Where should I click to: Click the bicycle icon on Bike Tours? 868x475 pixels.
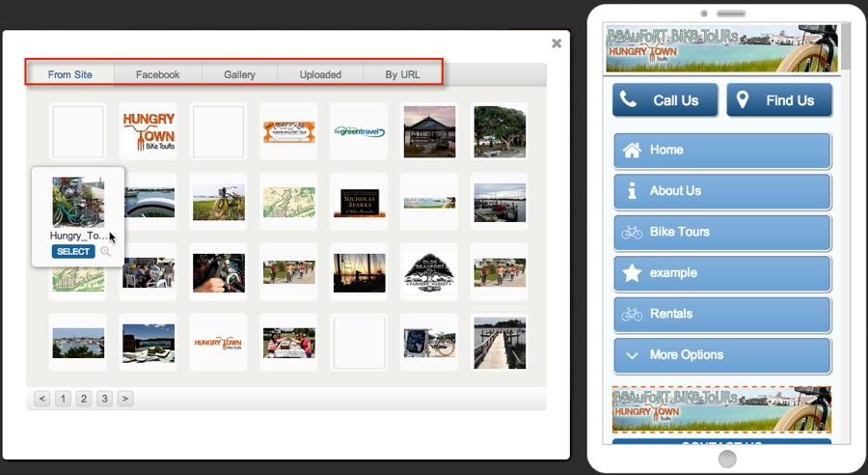632,233
